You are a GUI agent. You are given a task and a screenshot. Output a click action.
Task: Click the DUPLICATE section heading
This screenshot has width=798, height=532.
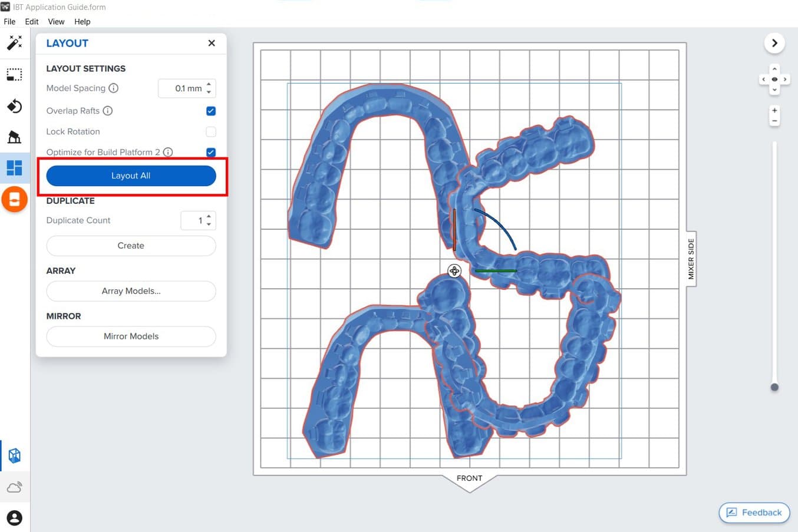click(70, 201)
